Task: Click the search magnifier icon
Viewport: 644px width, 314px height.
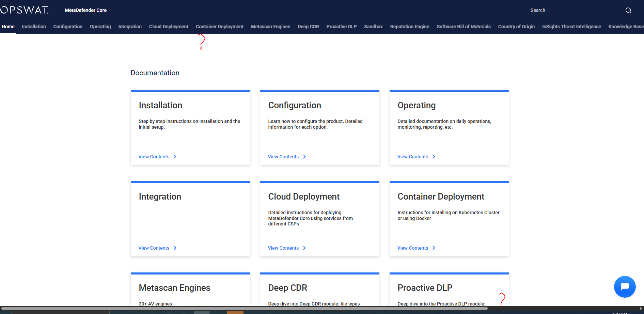Action: (628, 11)
